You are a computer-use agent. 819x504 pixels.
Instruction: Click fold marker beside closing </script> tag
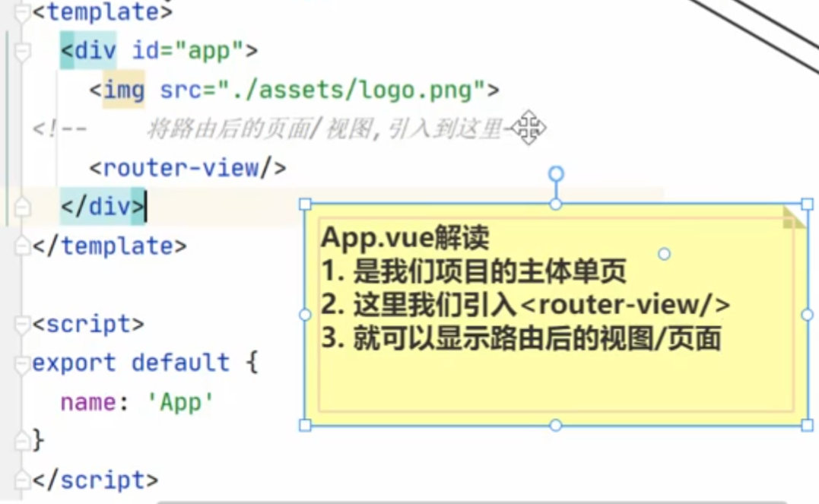22,480
